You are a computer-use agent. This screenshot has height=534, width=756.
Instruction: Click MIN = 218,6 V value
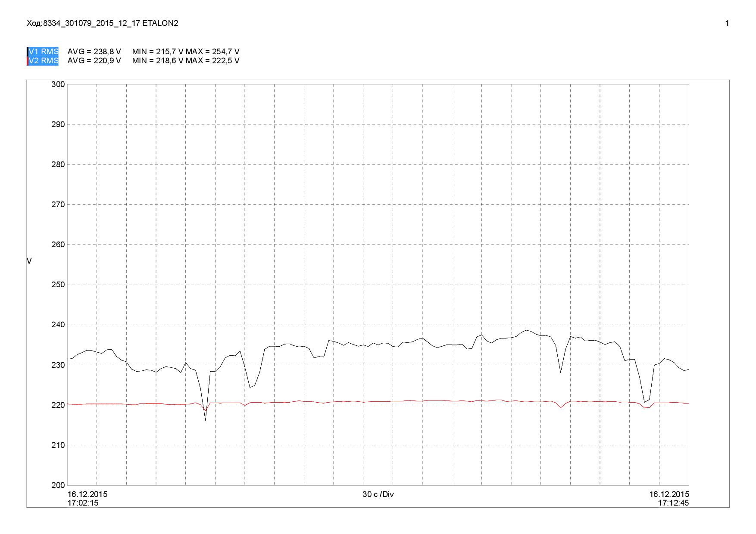[x=158, y=61]
